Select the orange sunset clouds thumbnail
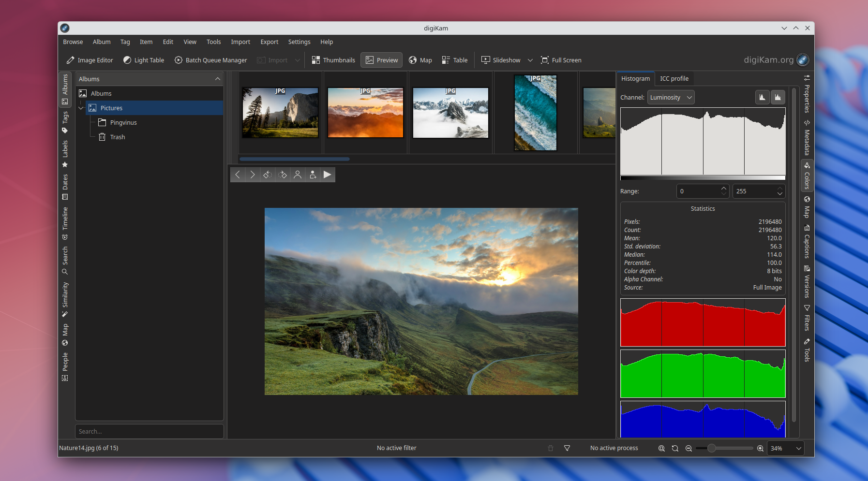 (365, 112)
